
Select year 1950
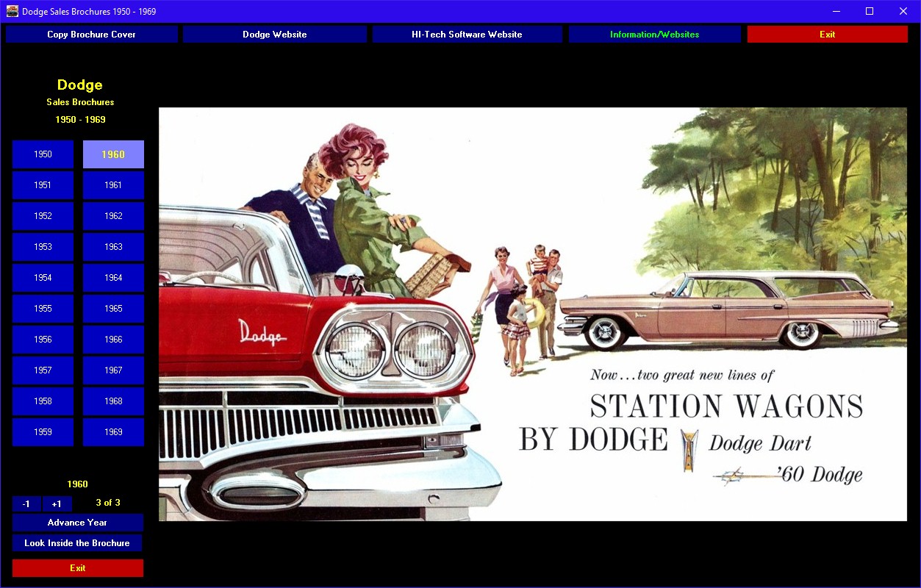click(43, 154)
